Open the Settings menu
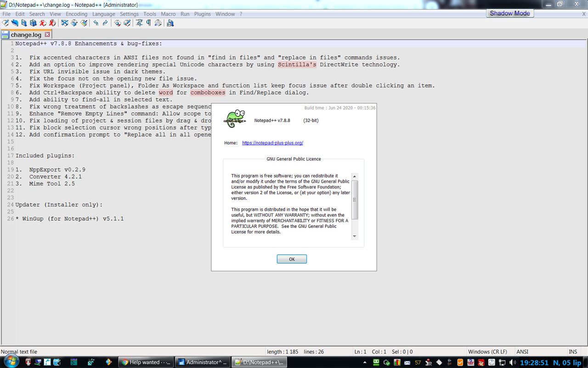This screenshot has width=588, height=368. (x=129, y=14)
